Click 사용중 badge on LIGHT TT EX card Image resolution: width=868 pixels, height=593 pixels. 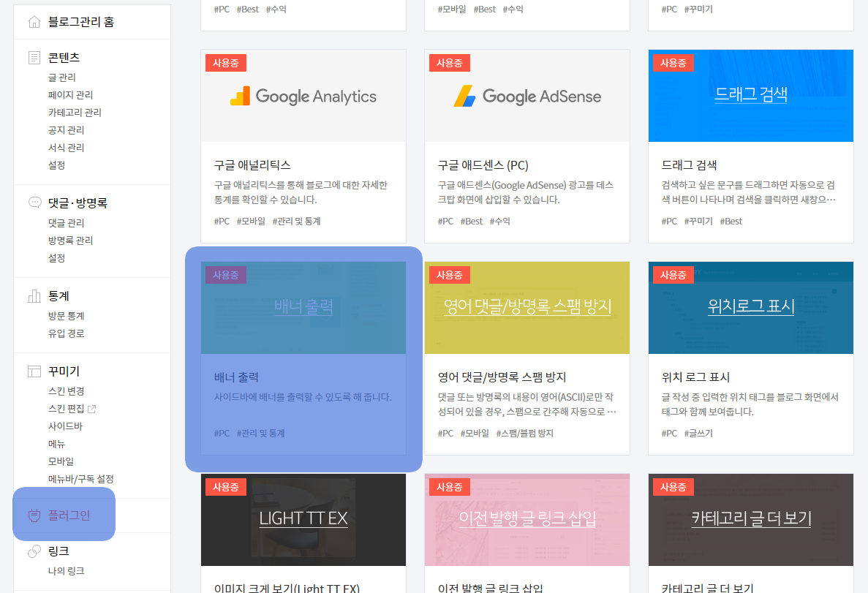(226, 487)
